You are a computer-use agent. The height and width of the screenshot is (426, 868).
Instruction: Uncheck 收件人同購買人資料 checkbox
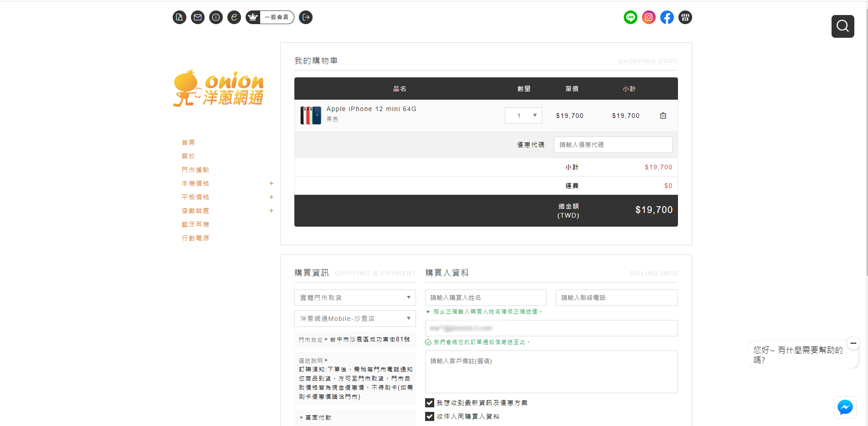430,416
